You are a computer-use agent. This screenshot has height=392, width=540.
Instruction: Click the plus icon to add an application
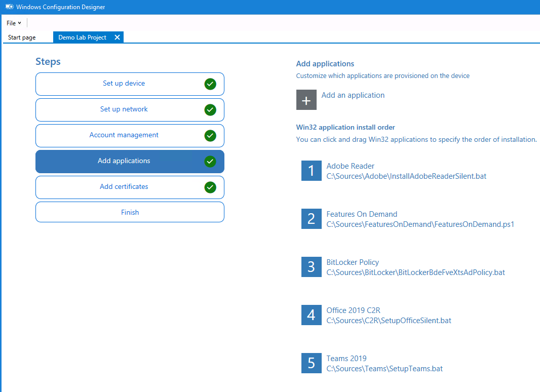coord(306,100)
